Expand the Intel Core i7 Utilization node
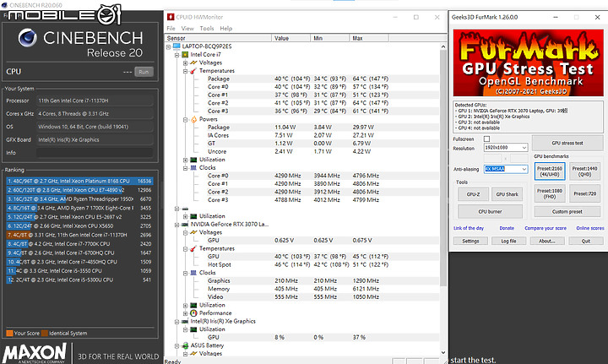This screenshot has height=364, width=608. click(185, 160)
